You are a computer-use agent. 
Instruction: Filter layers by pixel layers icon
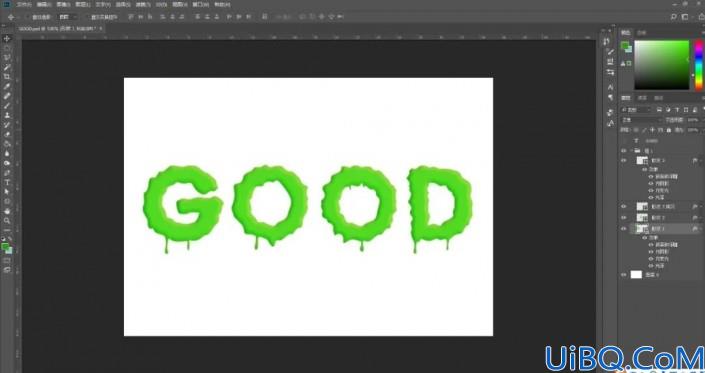tap(659, 110)
